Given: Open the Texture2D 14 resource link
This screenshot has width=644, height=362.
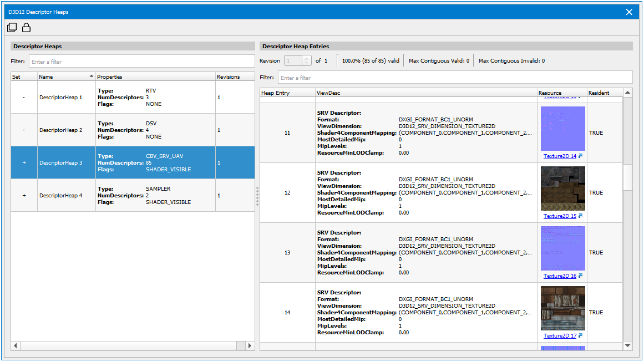Looking at the screenshot, I should click(x=560, y=156).
